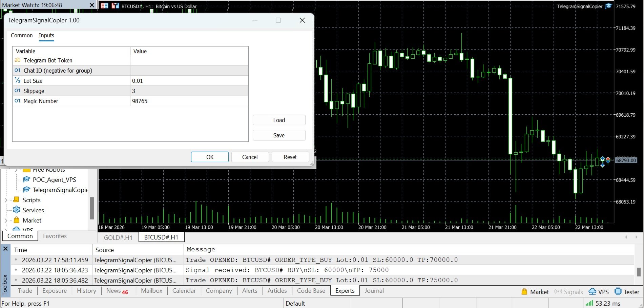
Task: Click the Save button to save inputs
Action: [x=279, y=135]
